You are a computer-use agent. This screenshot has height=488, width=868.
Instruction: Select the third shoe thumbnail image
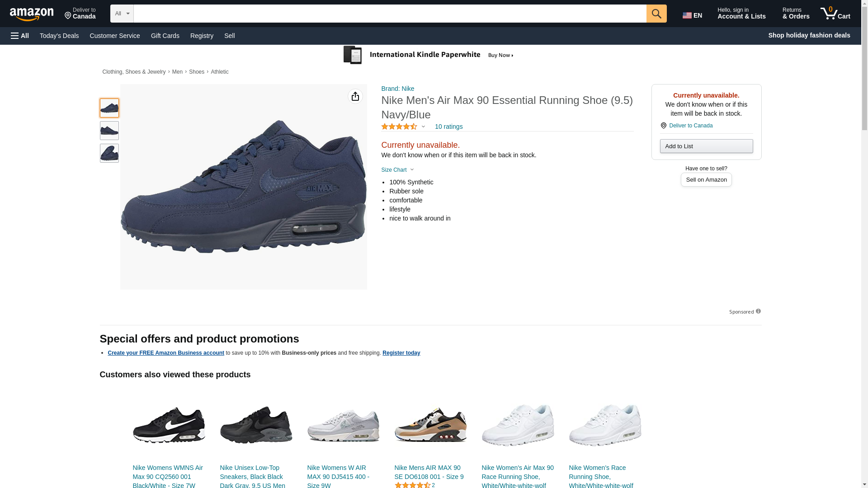pyautogui.click(x=109, y=153)
